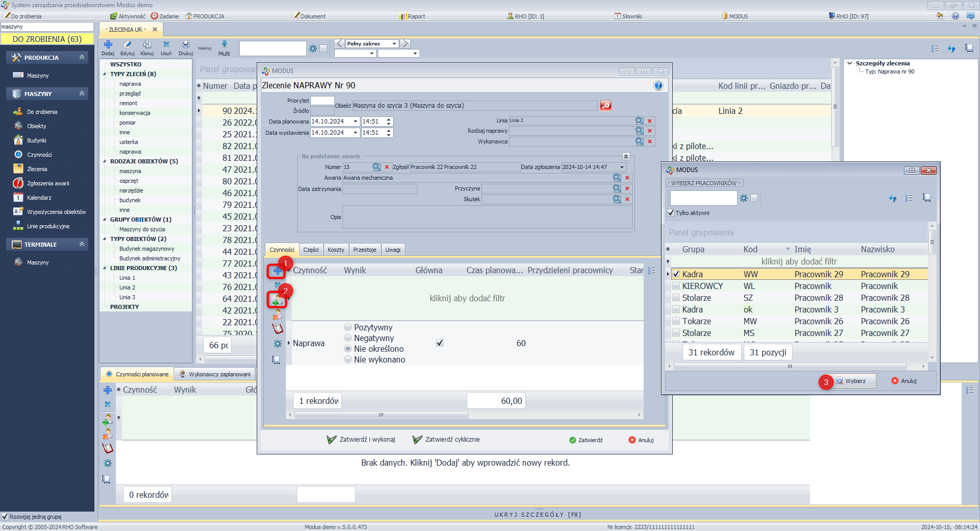The height and width of the screenshot is (531, 980).
Task: Click lookup icon for Rodzaj naprawy field
Action: pyautogui.click(x=639, y=131)
